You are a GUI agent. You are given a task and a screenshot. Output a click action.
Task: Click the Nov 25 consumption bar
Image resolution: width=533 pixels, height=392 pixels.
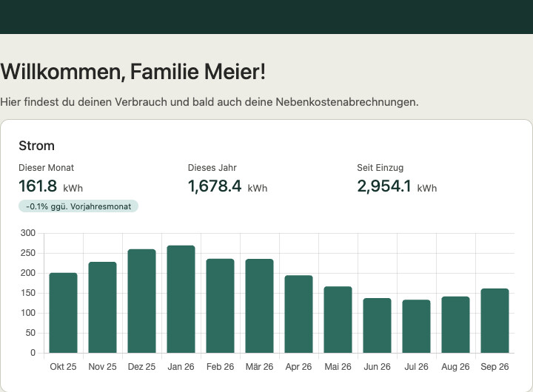(x=102, y=308)
